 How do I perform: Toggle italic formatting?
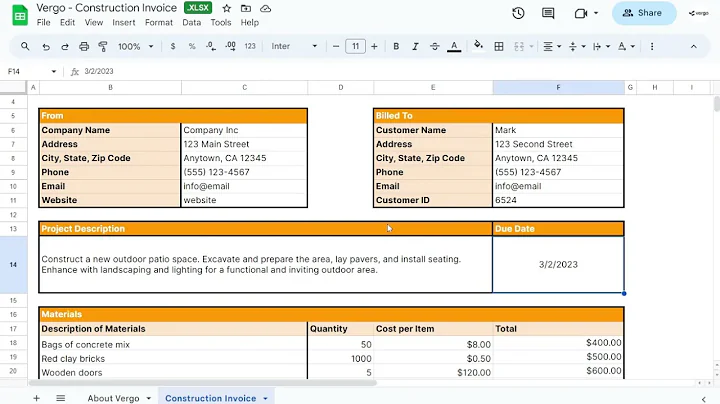pyautogui.click(x=415, y=46)
